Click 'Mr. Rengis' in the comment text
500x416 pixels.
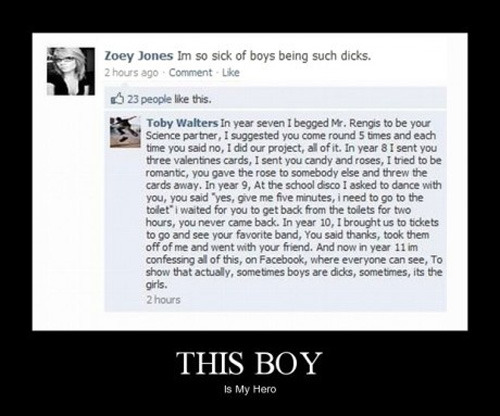(x=355, y=123)
